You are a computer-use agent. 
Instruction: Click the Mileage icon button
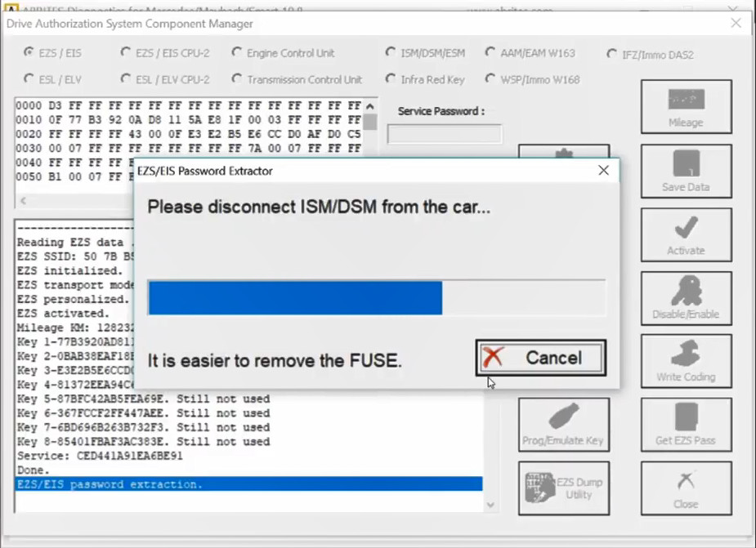(686, 107)
